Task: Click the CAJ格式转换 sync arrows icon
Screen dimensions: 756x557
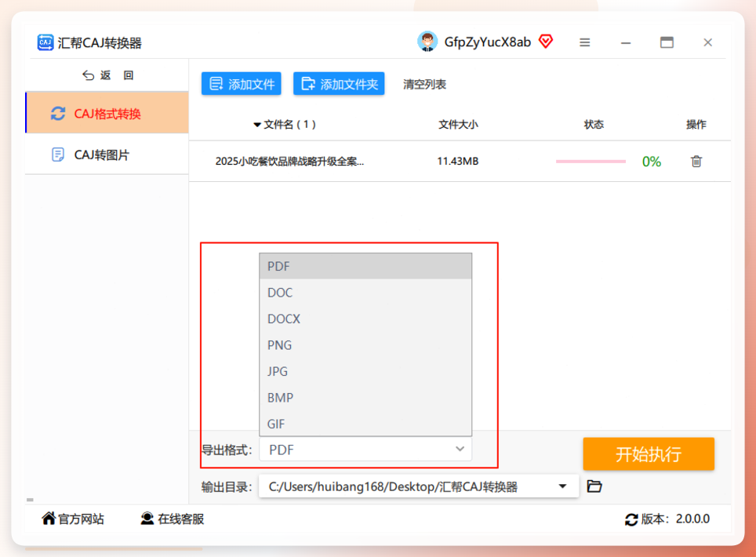Action: tap(58, 113)
